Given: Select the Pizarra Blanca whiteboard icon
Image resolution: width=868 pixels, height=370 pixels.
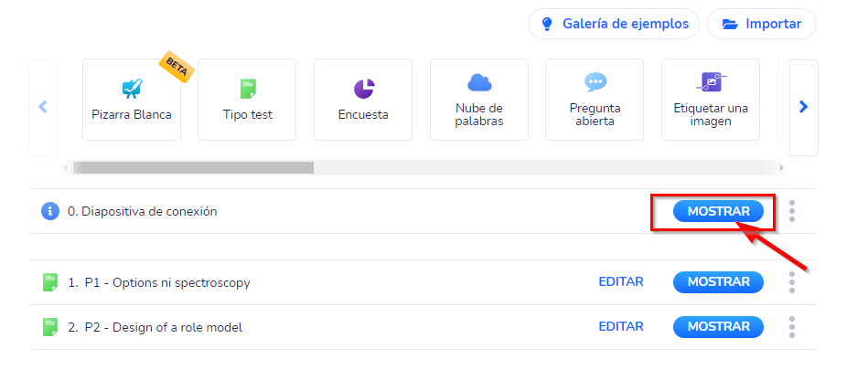Looking at the screenshot, I should tap(132, 89).
